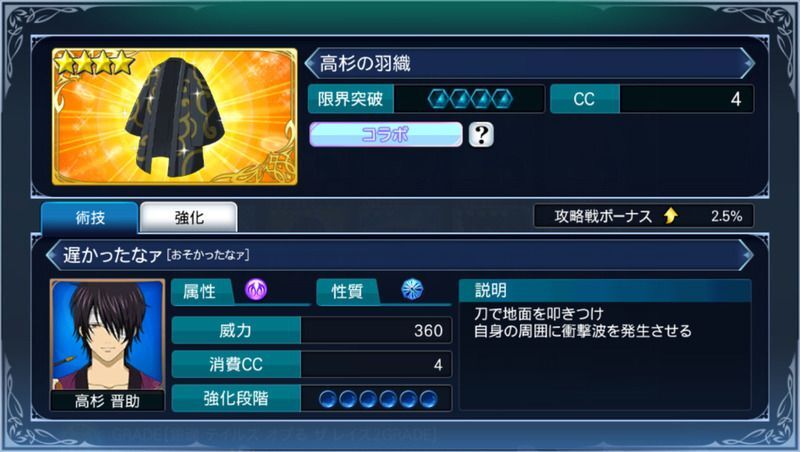Show next skill using right arrow on 遅かったなァ
The width and height of the screenshot is (800, 452).
[746, 255]
